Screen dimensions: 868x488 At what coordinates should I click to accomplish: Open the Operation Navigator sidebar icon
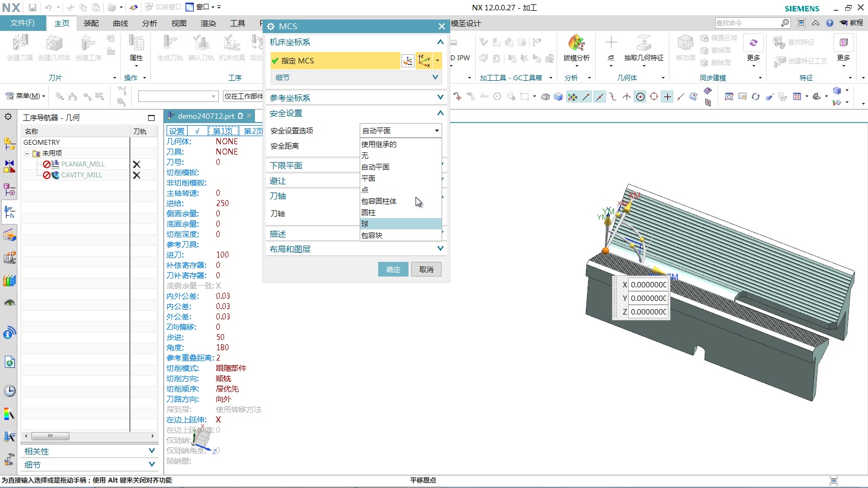9,212
